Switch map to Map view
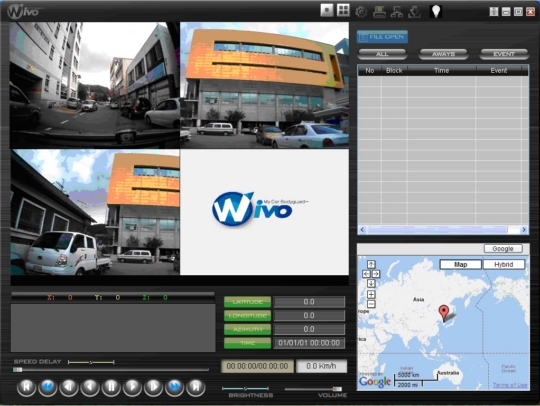 tap(460, 264)
